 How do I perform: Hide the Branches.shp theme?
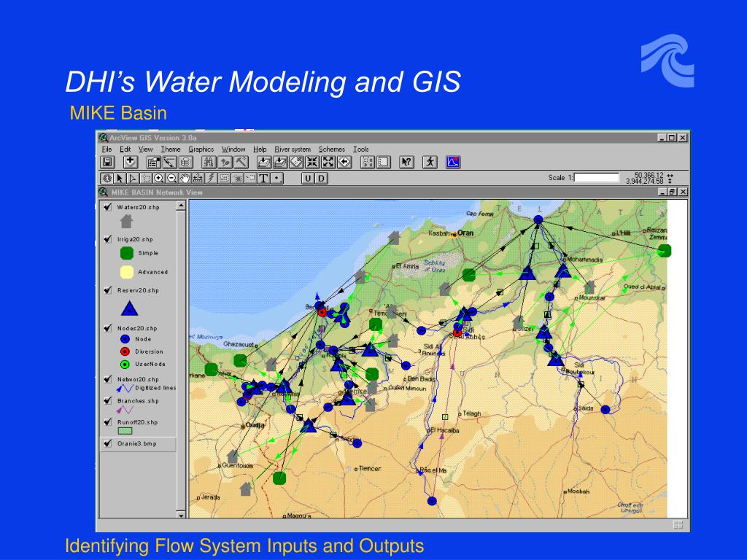[x=108, y=400]
